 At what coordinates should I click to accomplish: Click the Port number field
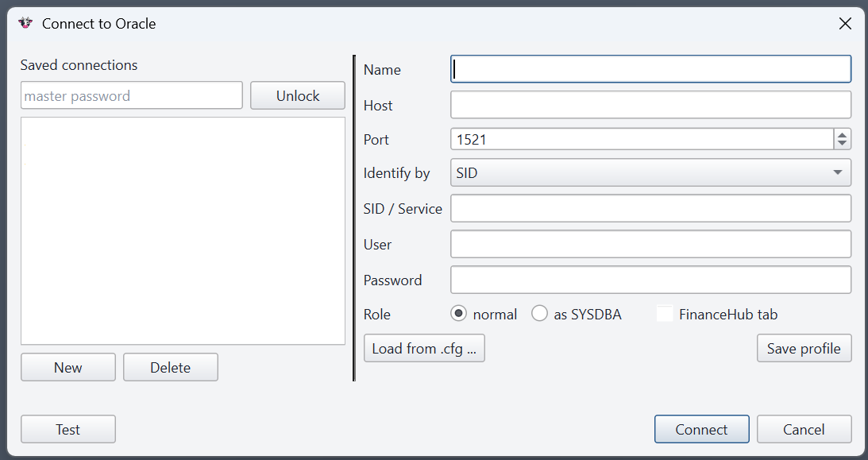(642, 140)
